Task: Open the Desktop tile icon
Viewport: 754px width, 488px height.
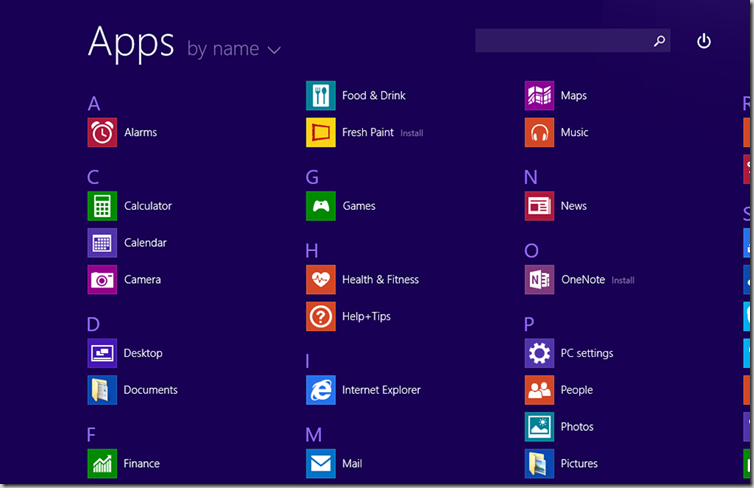Action: coord(102,353)
